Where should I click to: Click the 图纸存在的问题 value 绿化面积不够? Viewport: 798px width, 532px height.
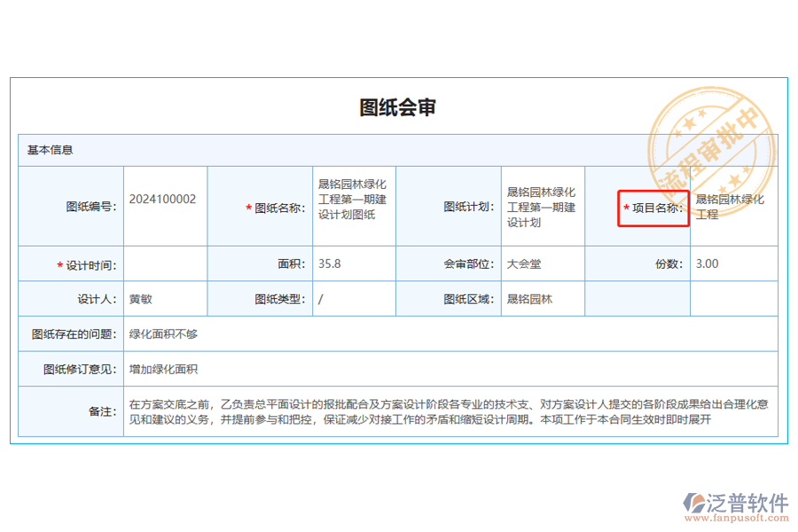tap(162, 335)
